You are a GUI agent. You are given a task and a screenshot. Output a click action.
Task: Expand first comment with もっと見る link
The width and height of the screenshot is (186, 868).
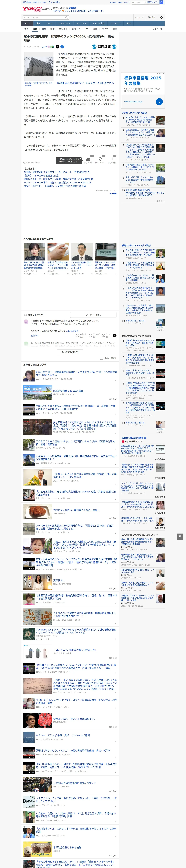pyautogui.click(x=73, y=331)
